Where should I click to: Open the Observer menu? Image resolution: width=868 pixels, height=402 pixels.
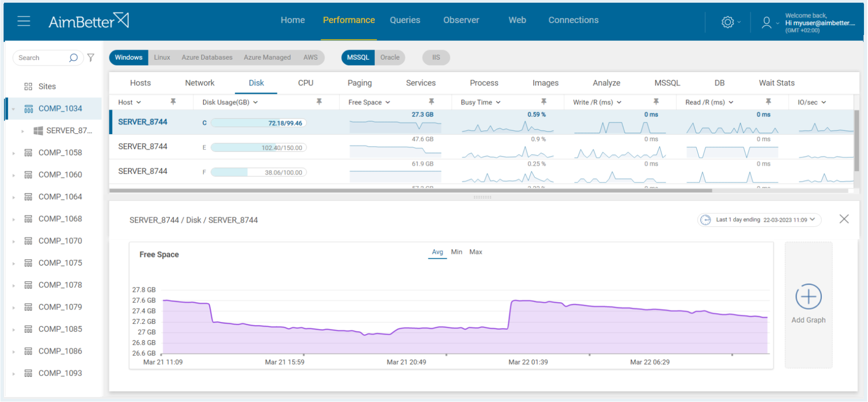[461, 20]
